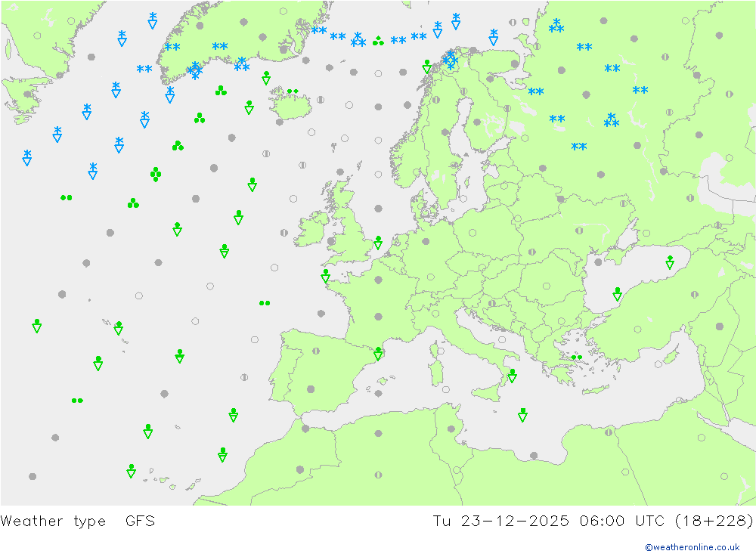Click the green drizzle dots in Bay of Biscay
Image resolution: width=756 pixels, height=554 pixels.
[265, 303]
